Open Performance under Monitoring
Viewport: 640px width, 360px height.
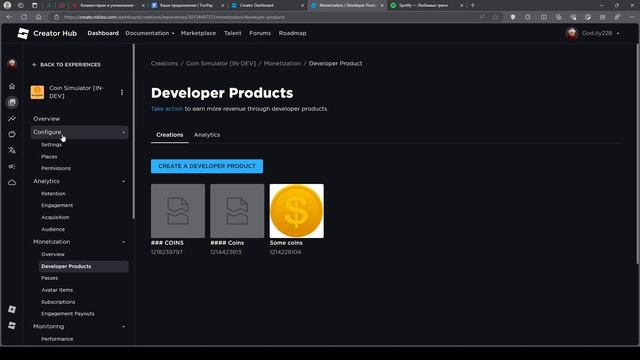pyautogui.click(x=57, y=339)
